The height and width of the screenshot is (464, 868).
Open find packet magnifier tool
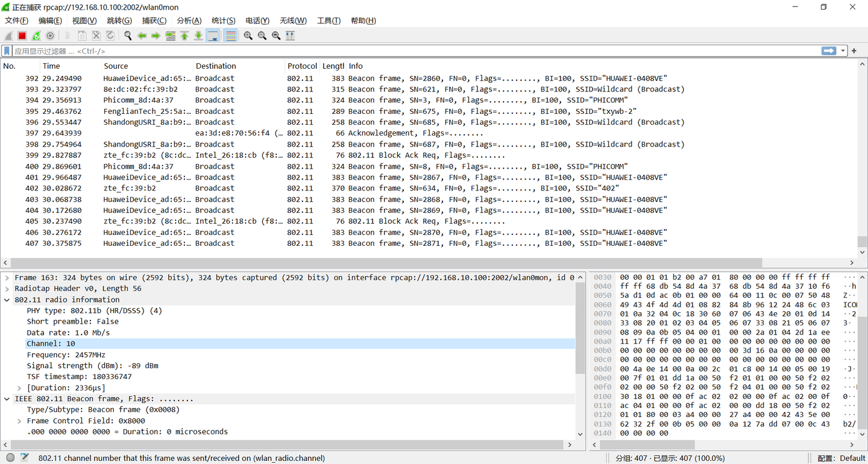click(x=128, y=36)
